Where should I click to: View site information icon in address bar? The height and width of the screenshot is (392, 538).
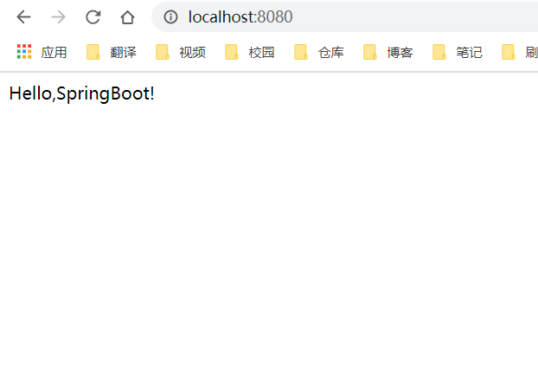(170, 16)
